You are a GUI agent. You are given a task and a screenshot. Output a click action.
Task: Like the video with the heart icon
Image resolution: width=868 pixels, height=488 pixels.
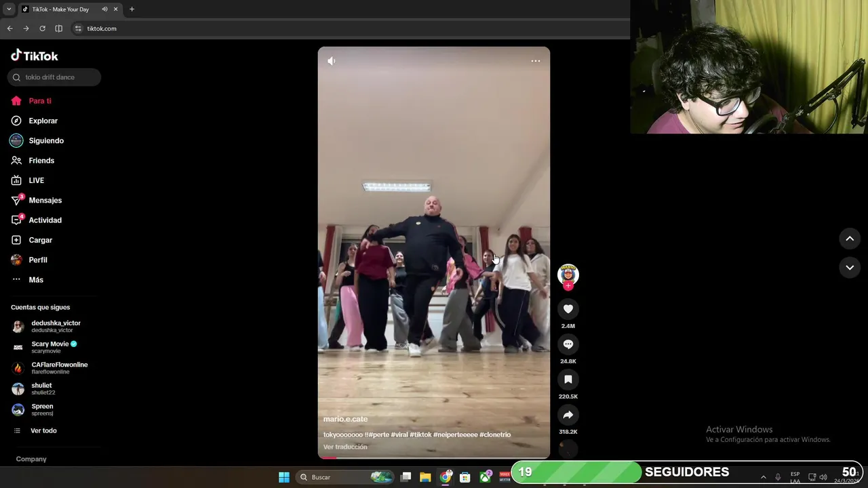[x=568, y=309]
